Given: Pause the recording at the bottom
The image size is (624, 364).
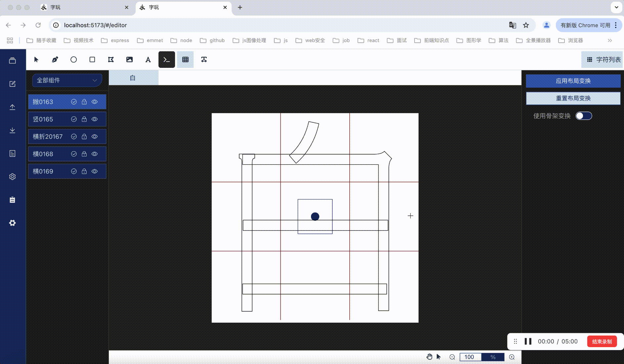Looking at the screenshot, I should tap(528, 341).
